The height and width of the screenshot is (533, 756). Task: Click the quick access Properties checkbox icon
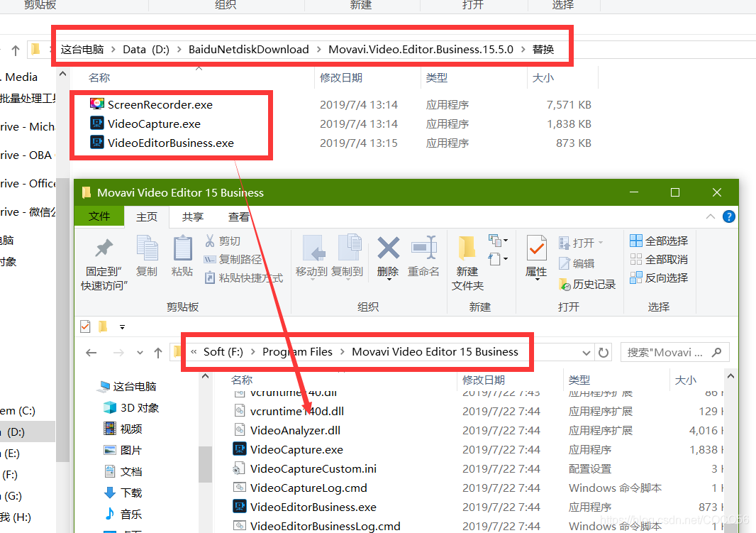point(85,326)
